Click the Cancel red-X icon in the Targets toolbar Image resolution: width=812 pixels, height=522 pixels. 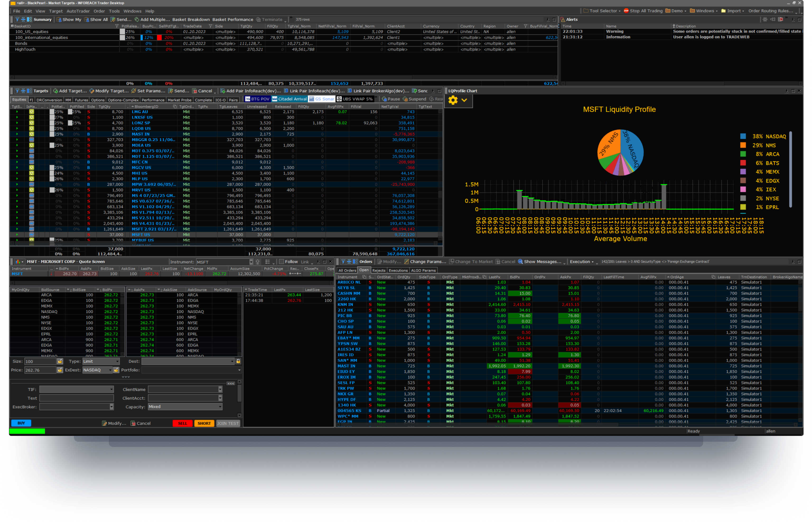(x=194, y=91)
